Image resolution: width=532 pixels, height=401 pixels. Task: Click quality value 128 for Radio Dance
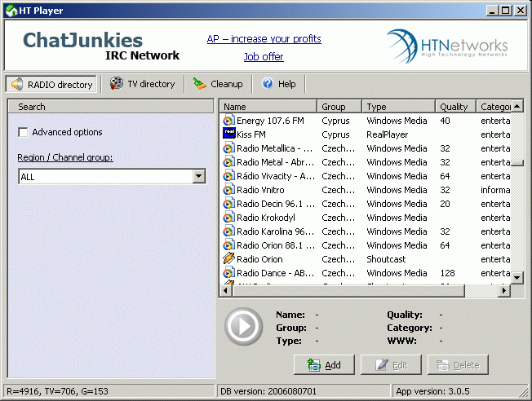447,273
